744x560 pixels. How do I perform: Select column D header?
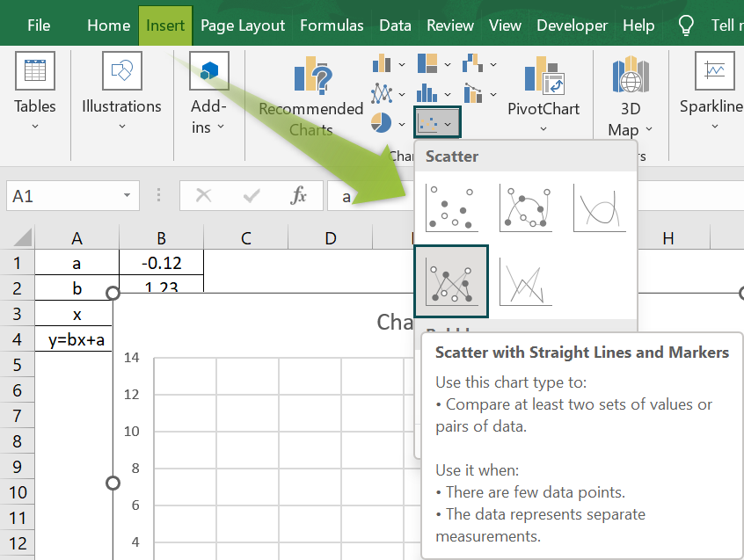tap(331, 237)
